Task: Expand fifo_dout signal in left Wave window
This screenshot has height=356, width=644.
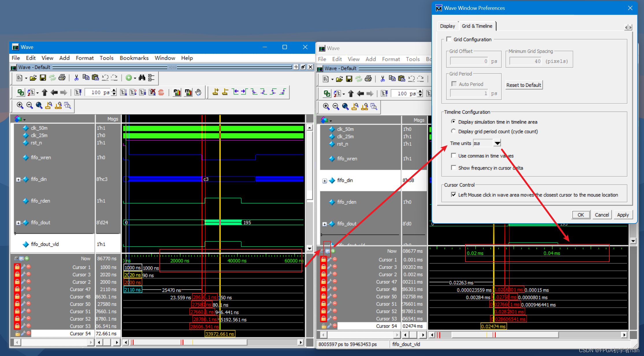Action: (18, 223)
